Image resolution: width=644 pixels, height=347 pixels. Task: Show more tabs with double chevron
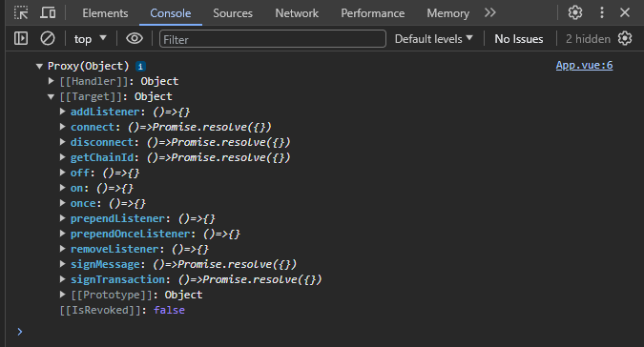[490, 12]
